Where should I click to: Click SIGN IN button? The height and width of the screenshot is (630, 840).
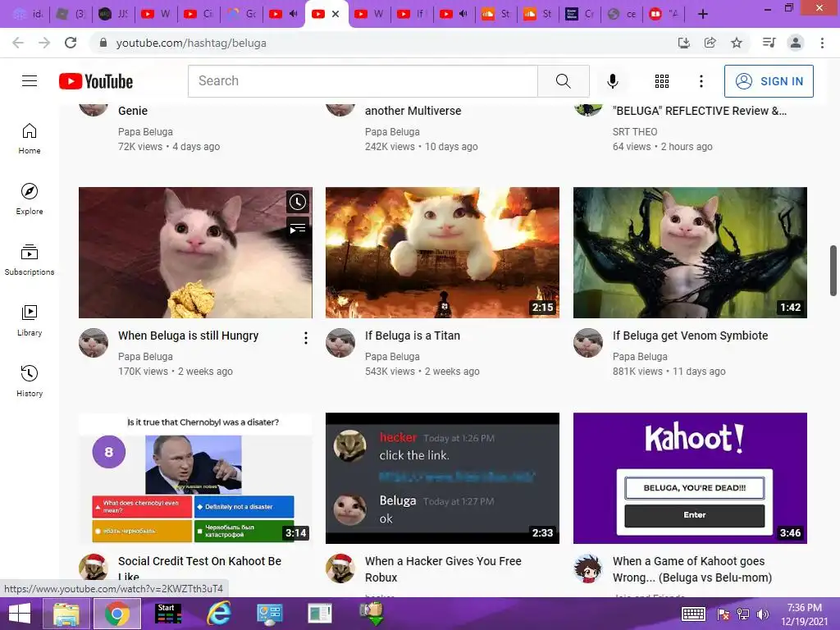[769, 81]
